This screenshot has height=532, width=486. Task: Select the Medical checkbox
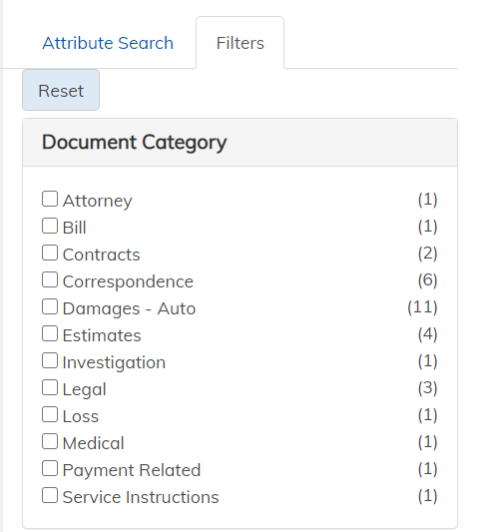pos(50,441)
